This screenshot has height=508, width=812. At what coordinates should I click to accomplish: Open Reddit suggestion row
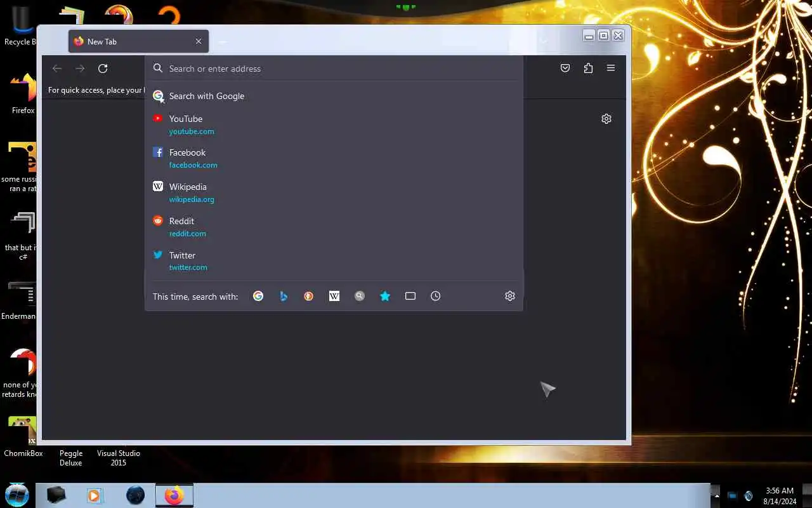[x=334, y=227]
